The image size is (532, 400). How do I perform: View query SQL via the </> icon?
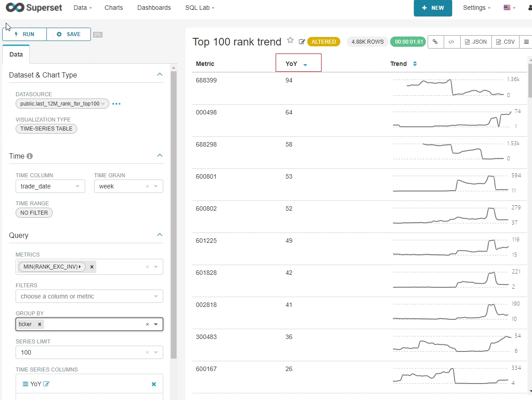(451, 41)
